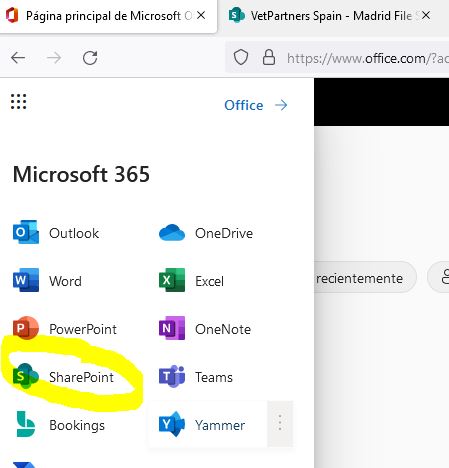The height and width of the screenshot is (468, 449).
Task: Launch Excel app
Action: (x=191, y=281)
